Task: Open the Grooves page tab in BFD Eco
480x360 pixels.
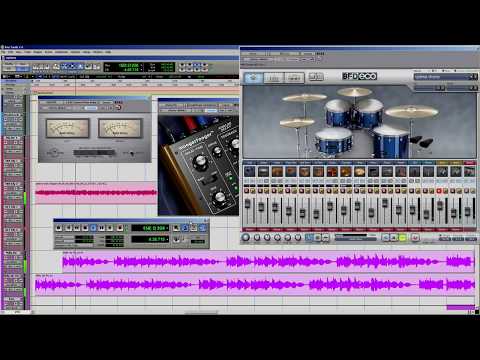Action: (x=294, y=77)
